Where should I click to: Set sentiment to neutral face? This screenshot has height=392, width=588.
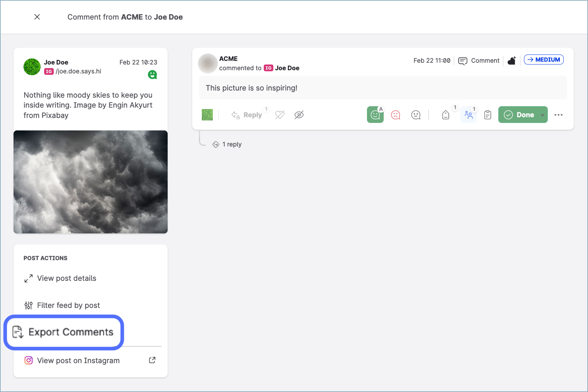click(x=416, y=115)
